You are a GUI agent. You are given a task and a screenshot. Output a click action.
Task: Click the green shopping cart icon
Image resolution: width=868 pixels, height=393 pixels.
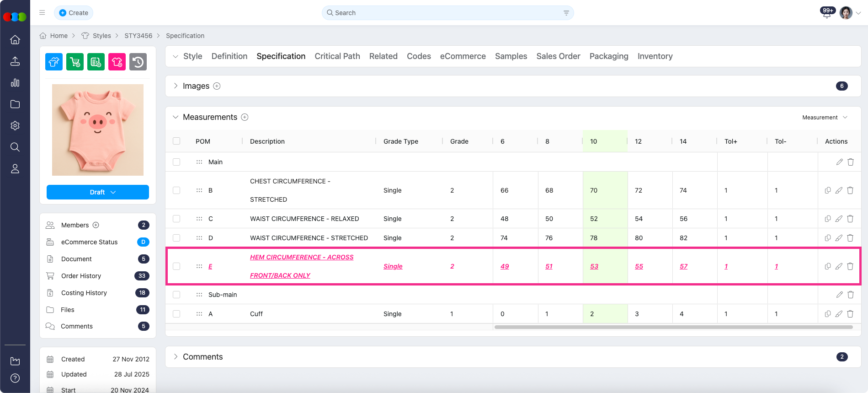(75, 62)
